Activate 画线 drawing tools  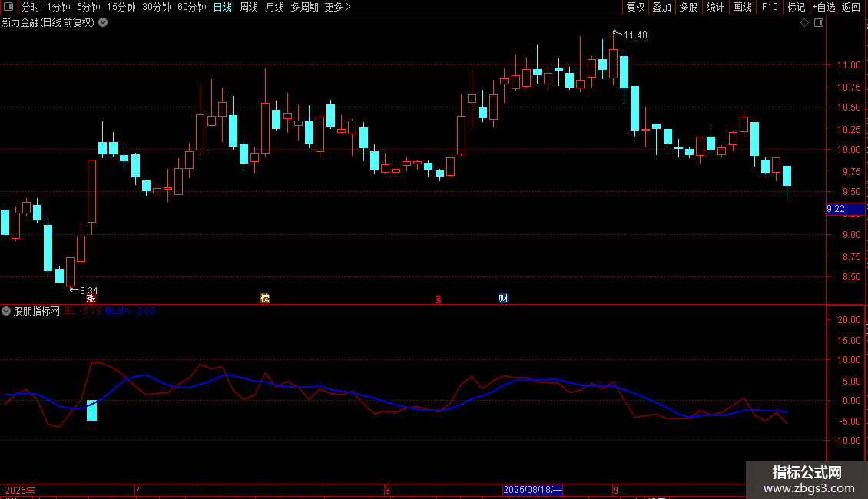742,7
